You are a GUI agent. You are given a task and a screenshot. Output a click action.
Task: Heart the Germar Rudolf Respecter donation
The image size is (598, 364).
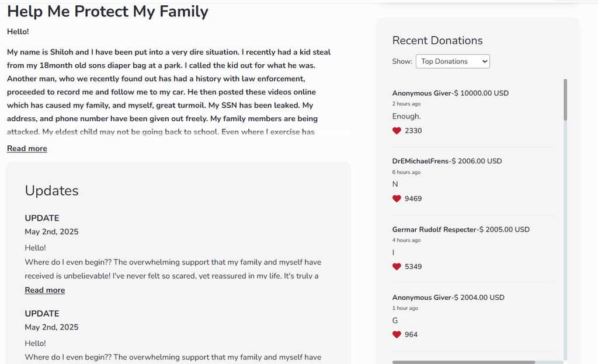[397, 267]
